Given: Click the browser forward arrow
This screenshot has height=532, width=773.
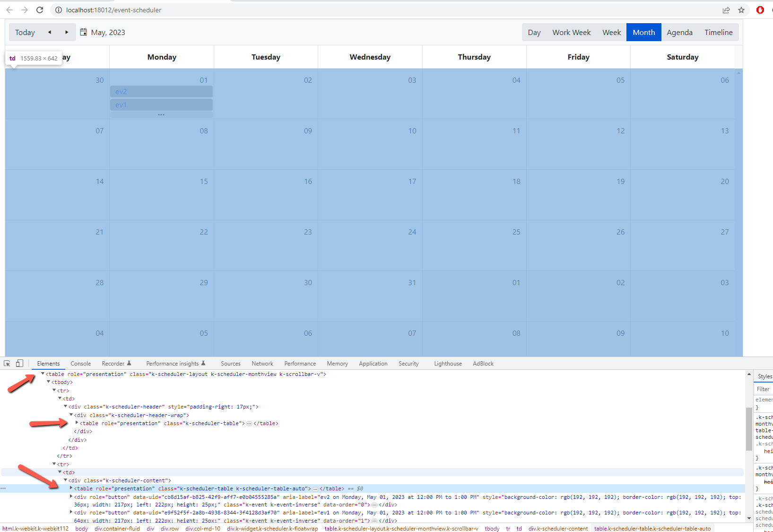Looking at the screenshot, I should click(x=25, y=10).
